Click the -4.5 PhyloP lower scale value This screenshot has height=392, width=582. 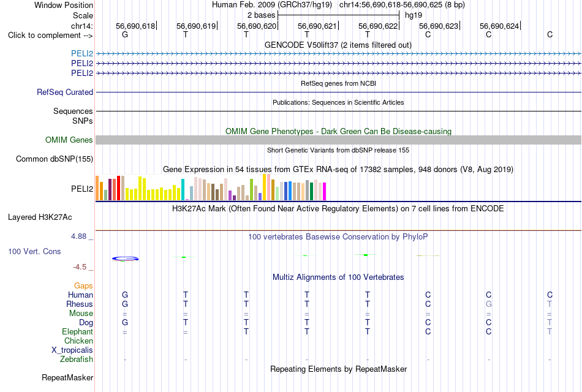80,267
